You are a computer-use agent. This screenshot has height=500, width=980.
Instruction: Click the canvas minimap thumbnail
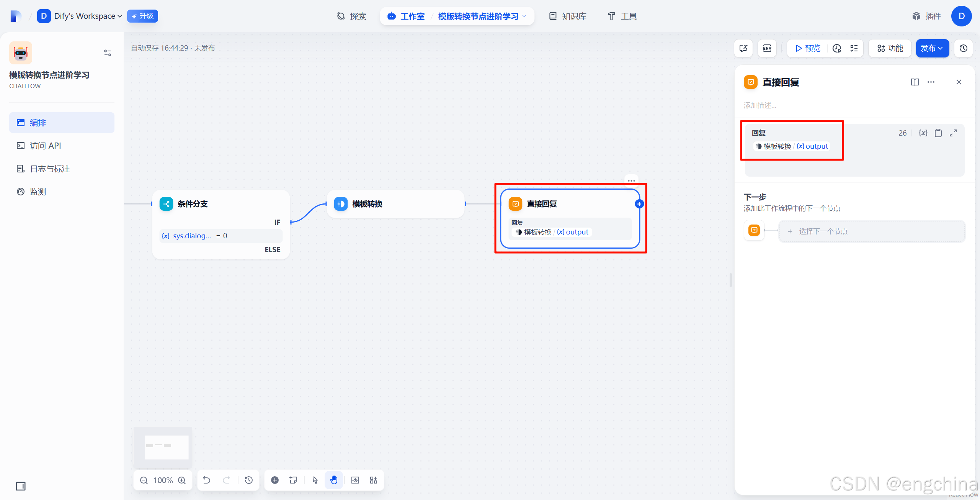pos(163,446)
